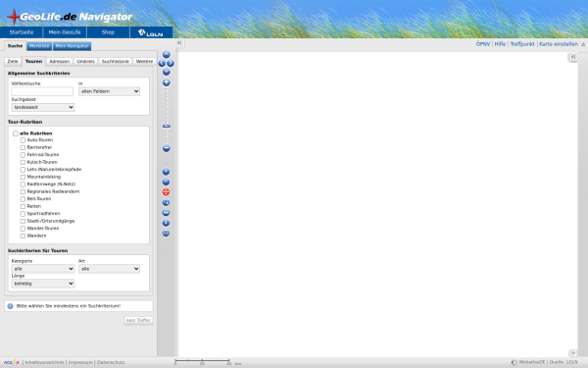The image size is (588, 368).
Task: Open the Inhaltsverzeichnis footer link
Action: (x=44, y=362)
